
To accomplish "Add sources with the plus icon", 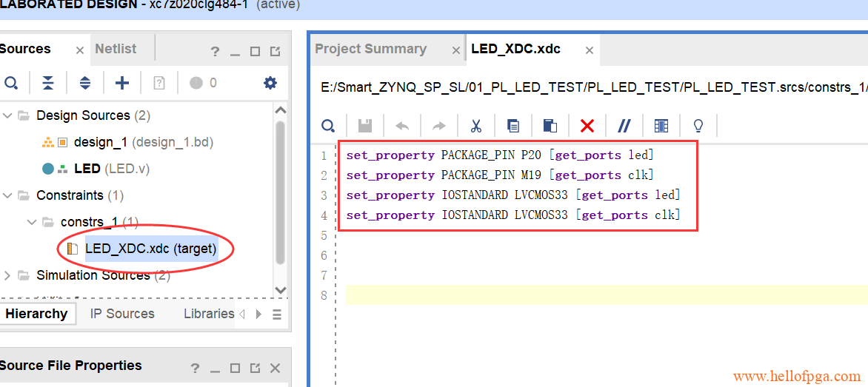I will pyautogui.click(x=121, y=83).
